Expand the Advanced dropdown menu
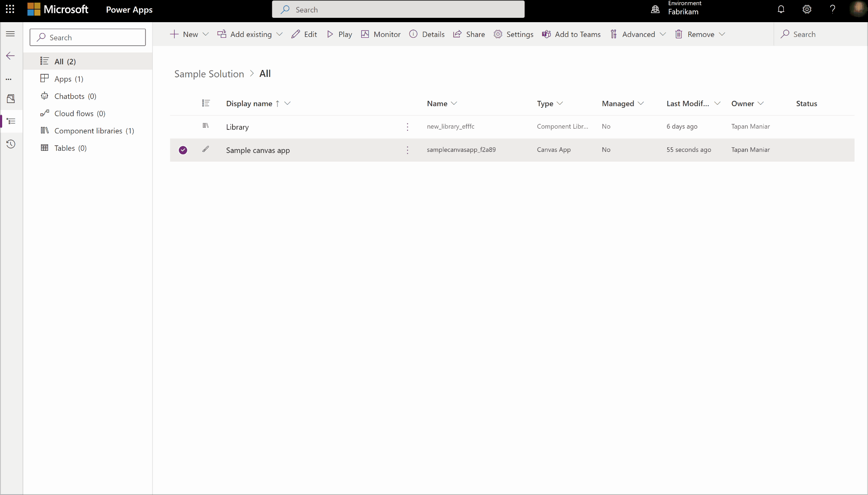 pyautogui.click(x=663, y=34)
